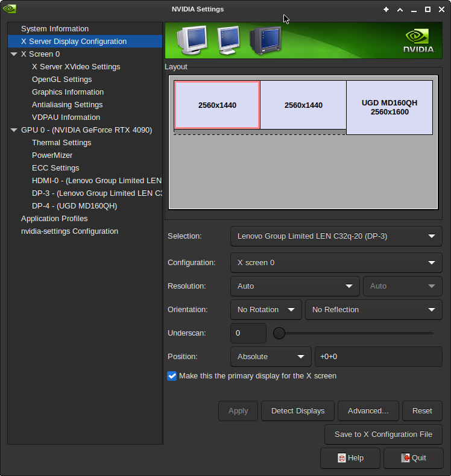
Task: Select PowerMizer in the sidebar
Action: [x=52, y=155]
